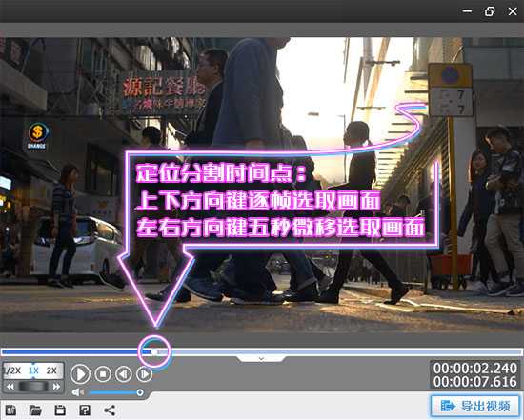This screenshot has height=420, width=524.
Task: Click the current time readout 00:00:02.240
Action: pos(474,369)
